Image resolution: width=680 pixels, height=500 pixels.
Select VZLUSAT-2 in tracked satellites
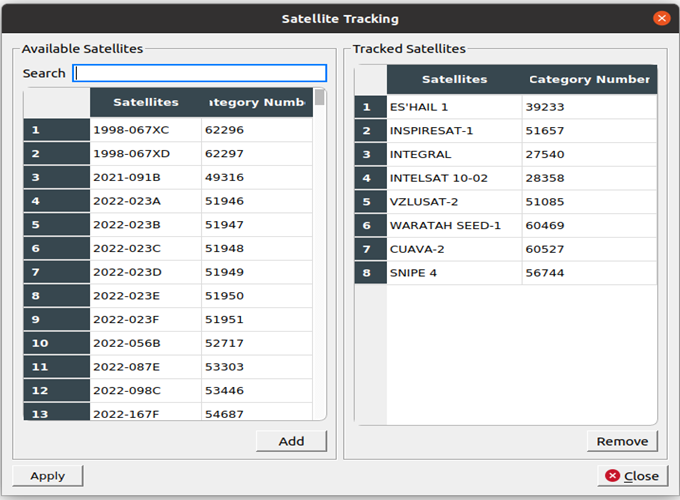(x=454, y=202)
